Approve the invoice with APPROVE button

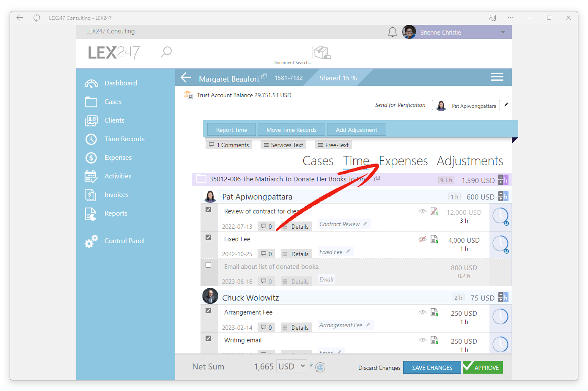point(483,367)
